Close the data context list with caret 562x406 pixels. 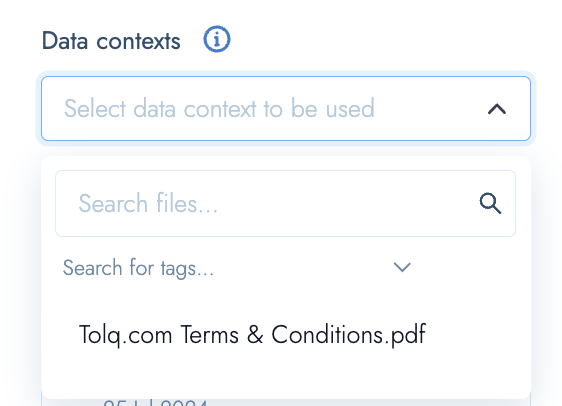(497, 109)
